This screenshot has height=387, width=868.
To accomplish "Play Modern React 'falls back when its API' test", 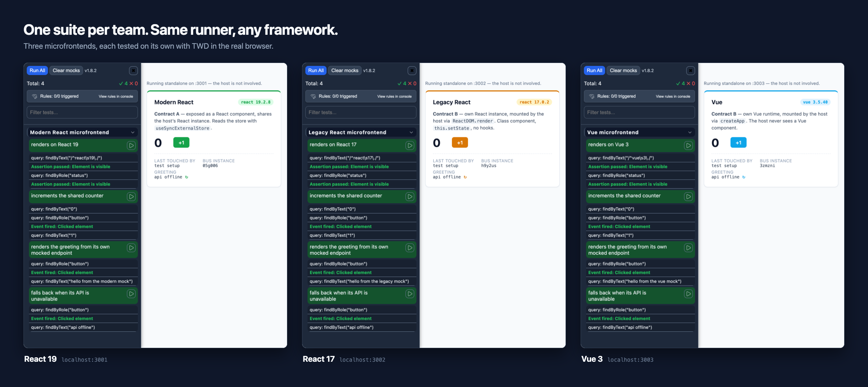I will tap(131, 294).
